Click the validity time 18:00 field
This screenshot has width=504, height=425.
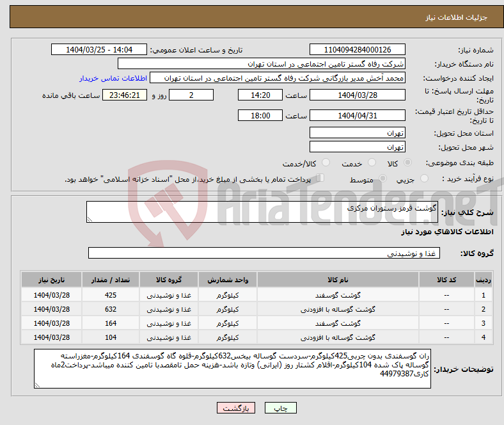coord(260,115)
